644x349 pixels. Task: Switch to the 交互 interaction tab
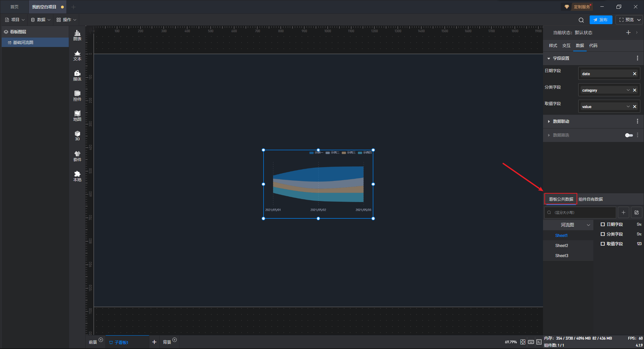[x=566, y=46]
